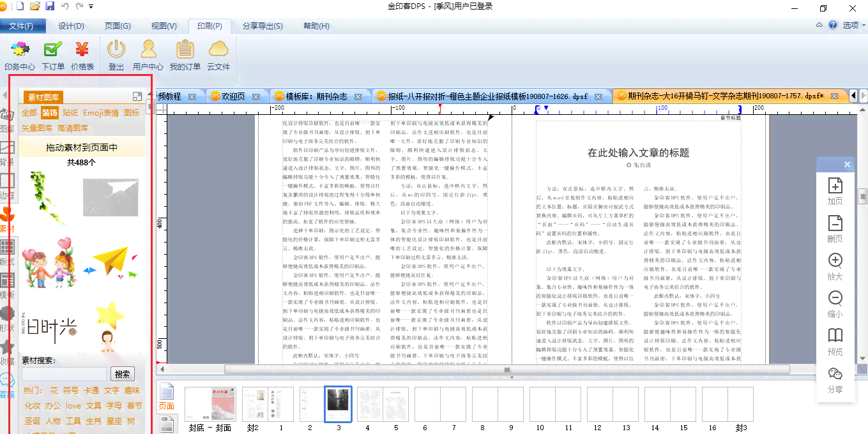This screenshot has height=434, width=868.
Task: Click 放大 zoom in icon
Action: coord(835,267)
